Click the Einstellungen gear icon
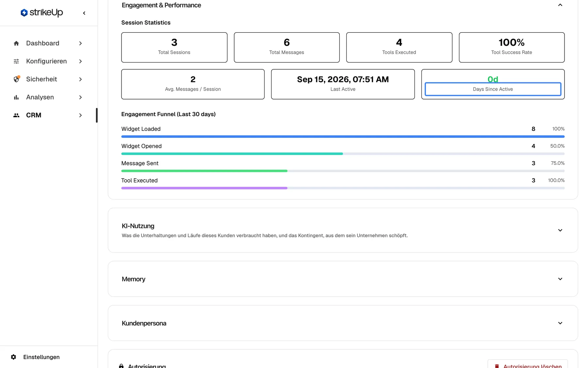 pyautogui.click(x=13, y=357)
